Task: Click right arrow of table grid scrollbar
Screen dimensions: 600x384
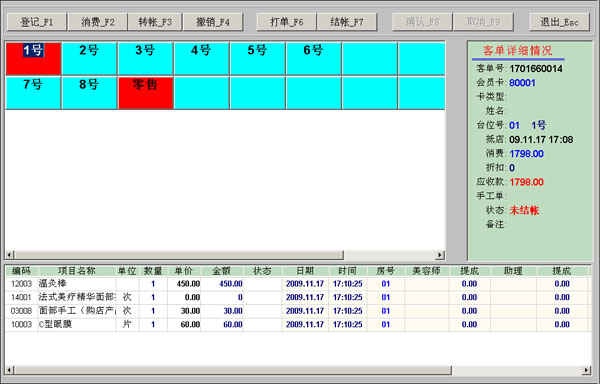Action: 440,255
